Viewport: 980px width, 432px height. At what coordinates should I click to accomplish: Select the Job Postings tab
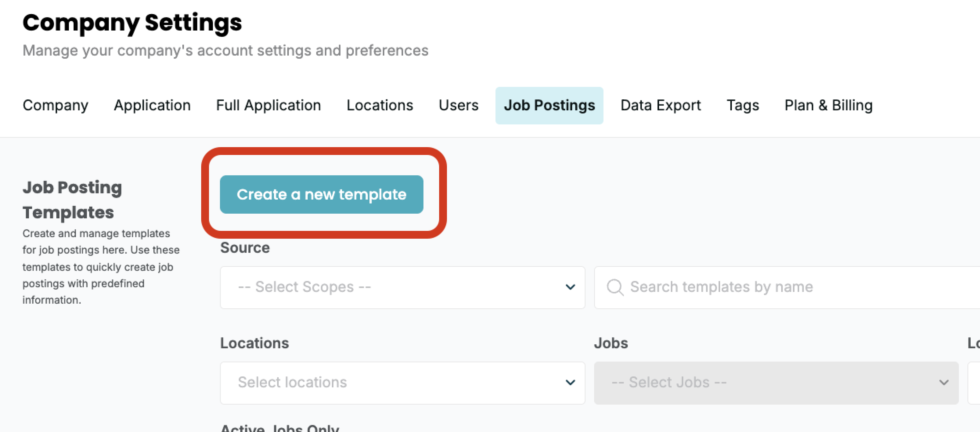click(549, 105)
